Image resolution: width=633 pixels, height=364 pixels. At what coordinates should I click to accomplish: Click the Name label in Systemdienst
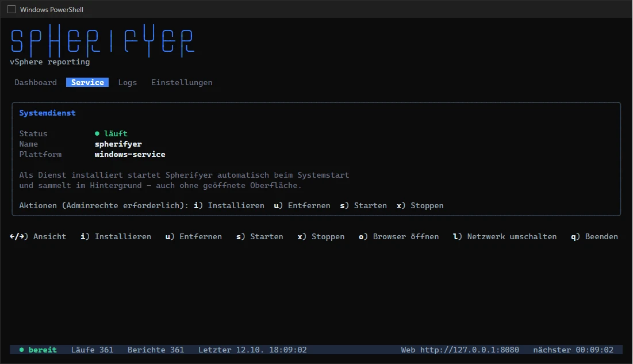(x=28, y=144)
